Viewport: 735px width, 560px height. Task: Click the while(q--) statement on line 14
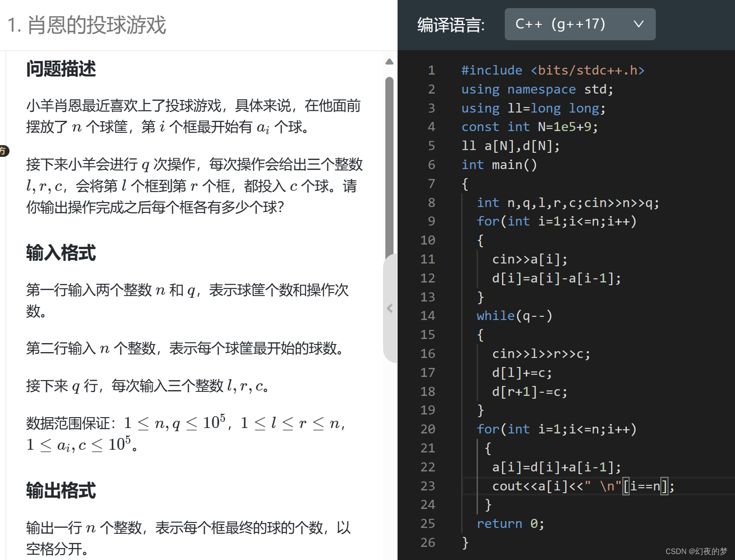[515, 316]
